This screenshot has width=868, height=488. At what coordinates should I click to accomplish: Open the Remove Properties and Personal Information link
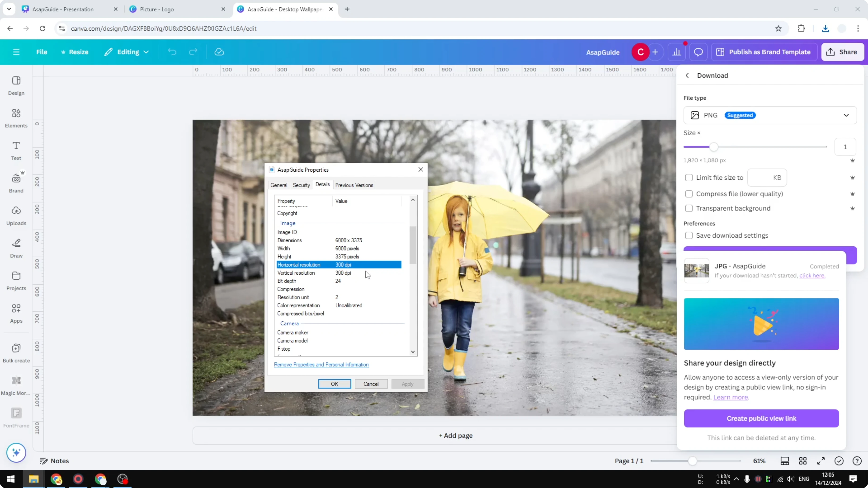[321, 365]
